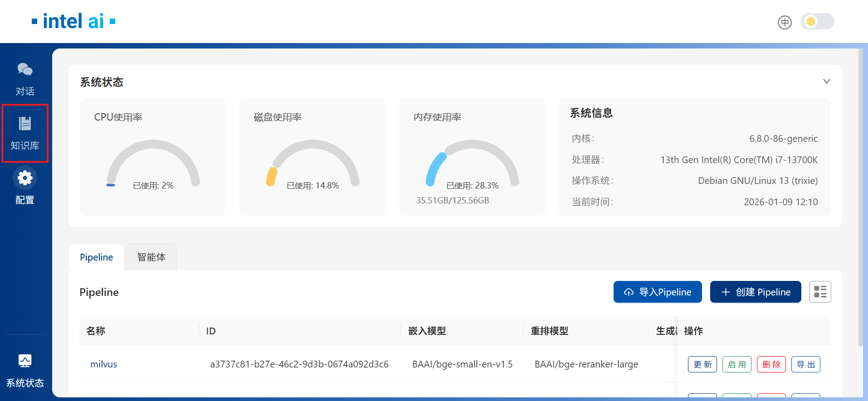Switch Pipeline list to card view icon
The image size is (868, 401).
point(820,292)
